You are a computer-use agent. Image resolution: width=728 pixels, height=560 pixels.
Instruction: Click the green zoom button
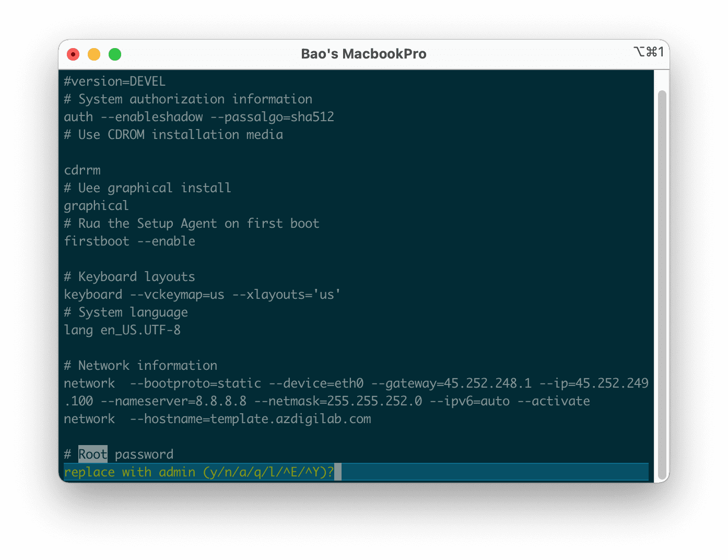115,54
